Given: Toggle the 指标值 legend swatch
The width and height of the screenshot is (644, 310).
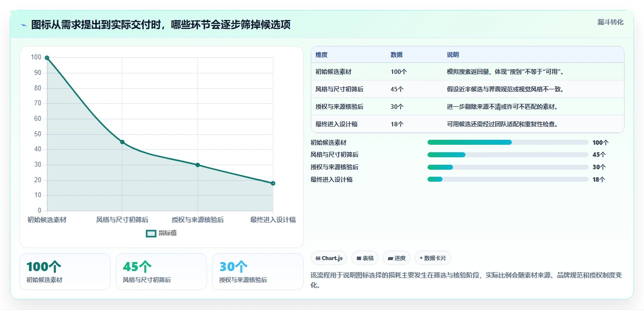Looking at the screenshot, I should (x=151, y=233).
